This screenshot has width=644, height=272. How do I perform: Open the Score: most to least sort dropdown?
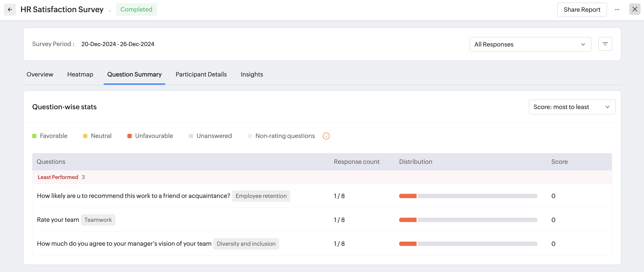(572, 107)
